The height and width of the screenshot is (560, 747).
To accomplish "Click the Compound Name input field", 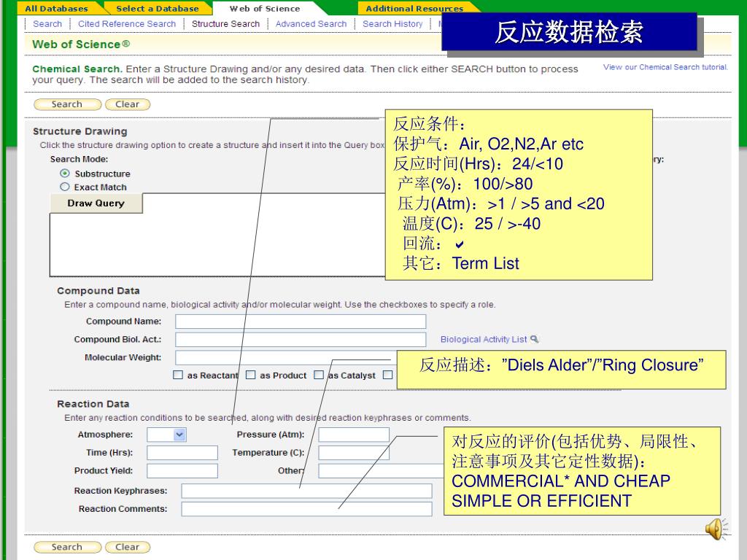I will coord(301,322).
